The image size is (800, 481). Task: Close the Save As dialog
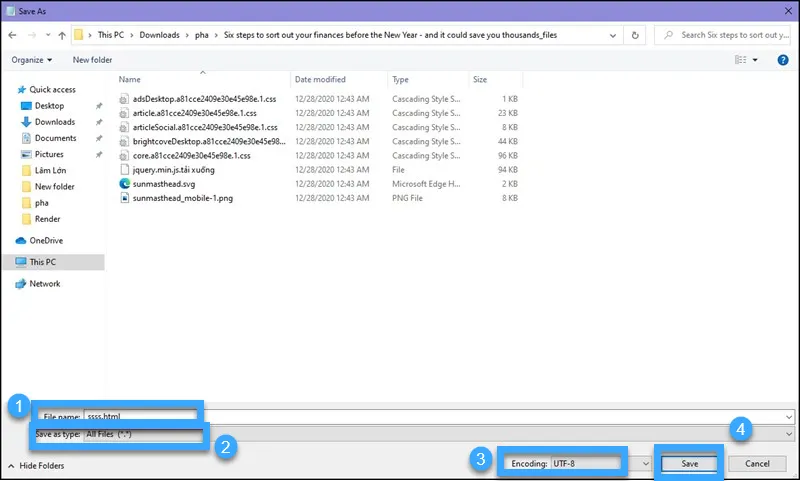point(788,11)
